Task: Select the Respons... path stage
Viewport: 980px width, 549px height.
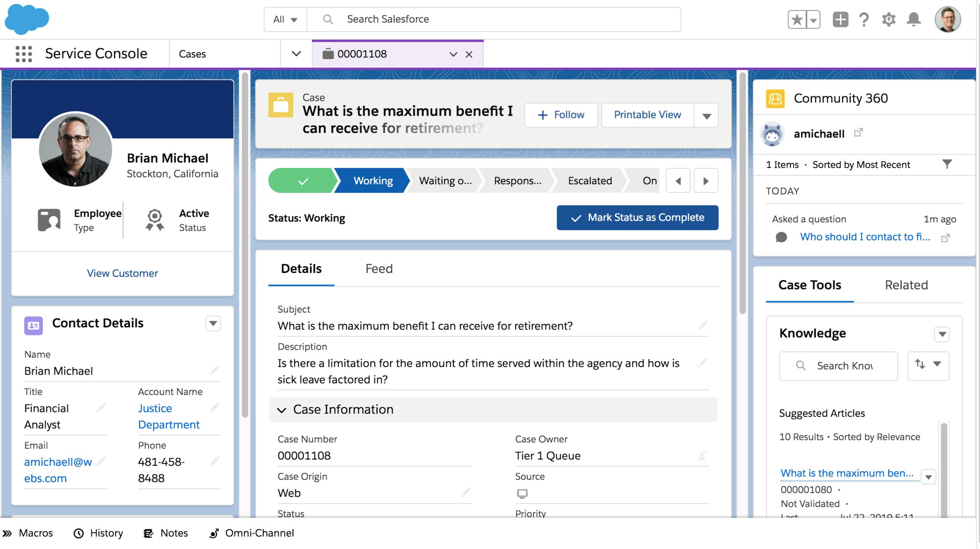Action: [x=517, y=181]
